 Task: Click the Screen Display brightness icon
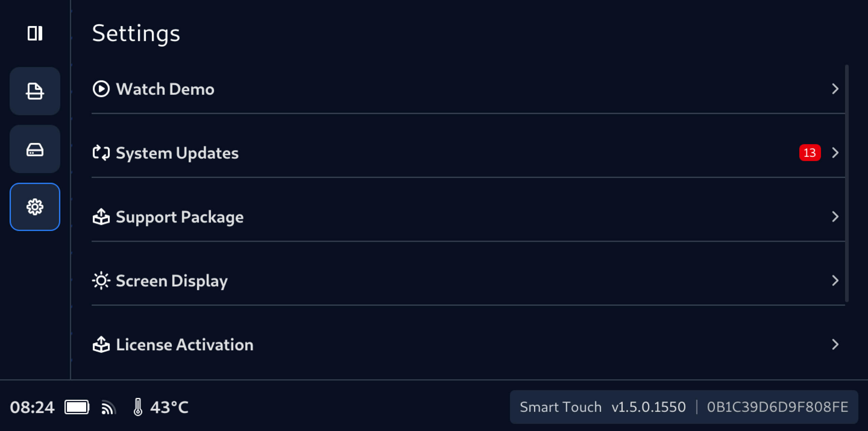(101, 281)
